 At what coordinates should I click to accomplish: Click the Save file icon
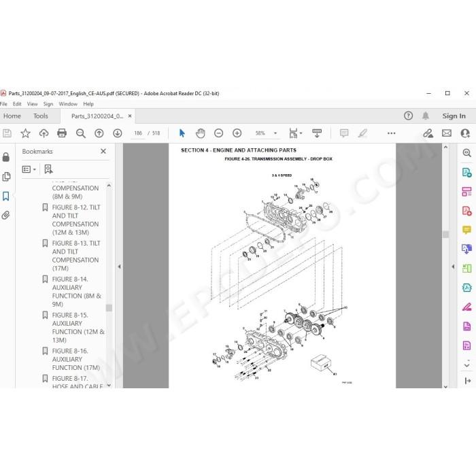[x=7, y=133]
